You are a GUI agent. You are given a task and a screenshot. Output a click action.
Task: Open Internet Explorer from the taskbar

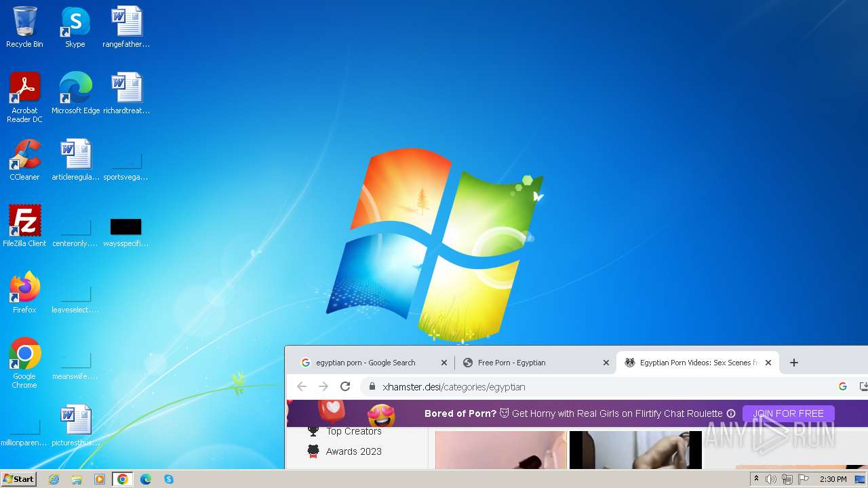coord(54,479)
